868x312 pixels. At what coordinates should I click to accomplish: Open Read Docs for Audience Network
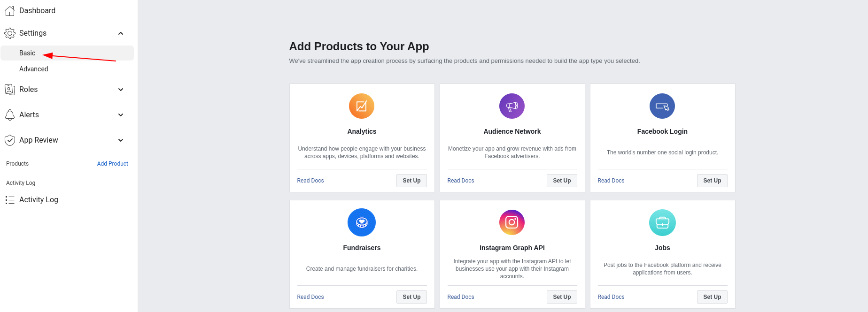tap(461, 181)
